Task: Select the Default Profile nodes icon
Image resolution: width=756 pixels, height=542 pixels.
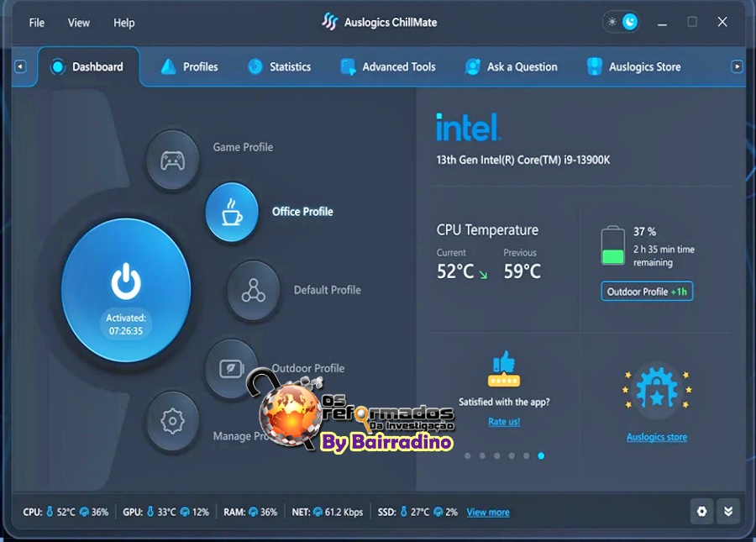Action: click(254, 290)
